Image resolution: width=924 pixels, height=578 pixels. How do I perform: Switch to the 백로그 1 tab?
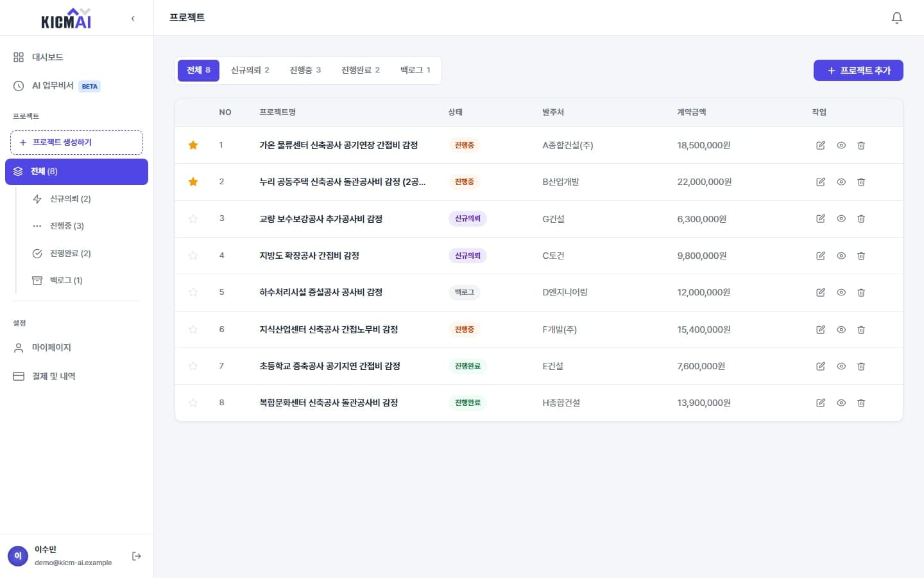coord(415,70)
